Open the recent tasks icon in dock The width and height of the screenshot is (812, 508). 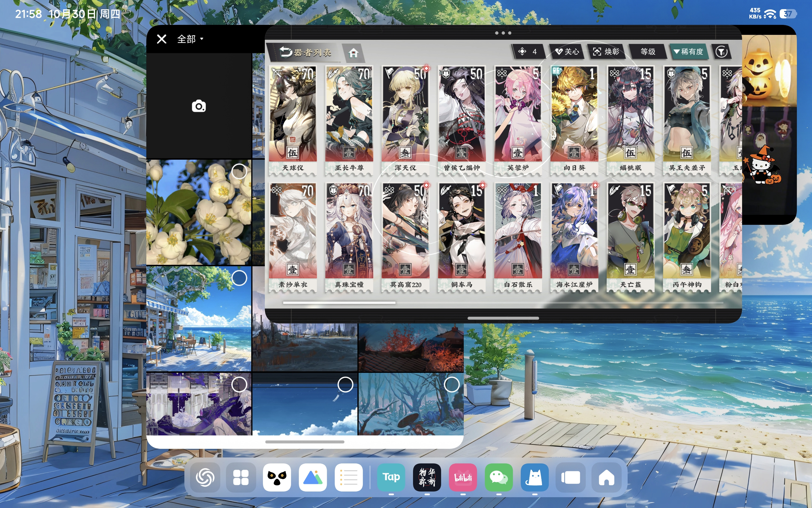pyautogui.click(x=571, y=477)
